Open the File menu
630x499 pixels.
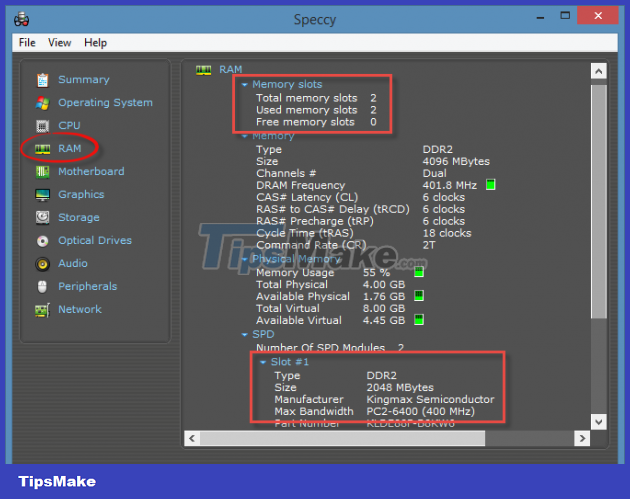(x=27, y=43)
